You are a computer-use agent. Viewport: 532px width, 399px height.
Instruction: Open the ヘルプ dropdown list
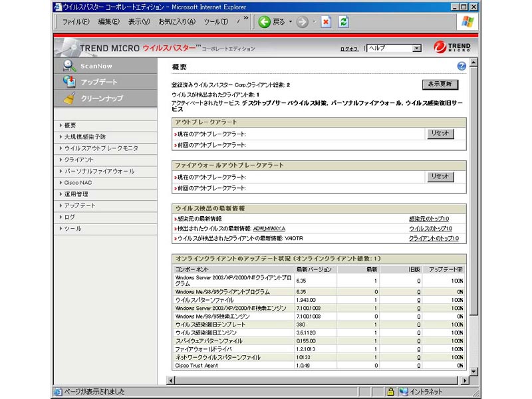click(417, 48)
